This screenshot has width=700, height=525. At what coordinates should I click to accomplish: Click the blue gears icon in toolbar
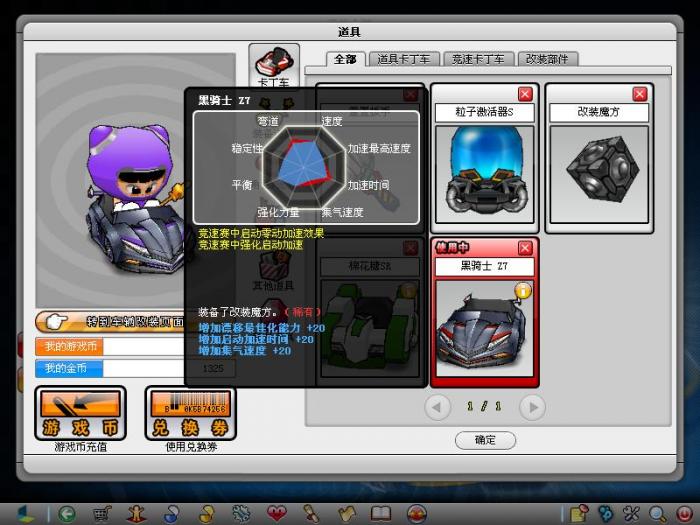click(605, 514)
